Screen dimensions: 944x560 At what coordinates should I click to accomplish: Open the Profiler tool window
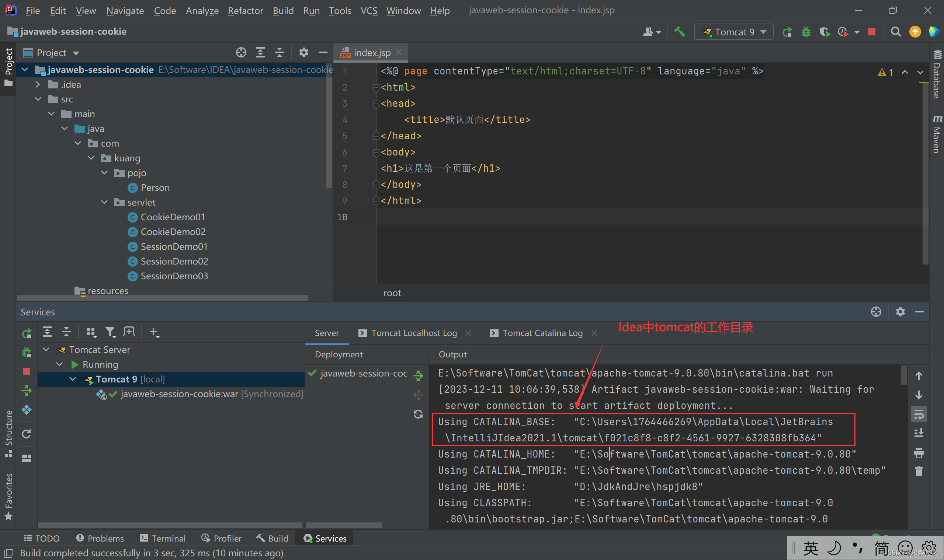click(221, 538)
